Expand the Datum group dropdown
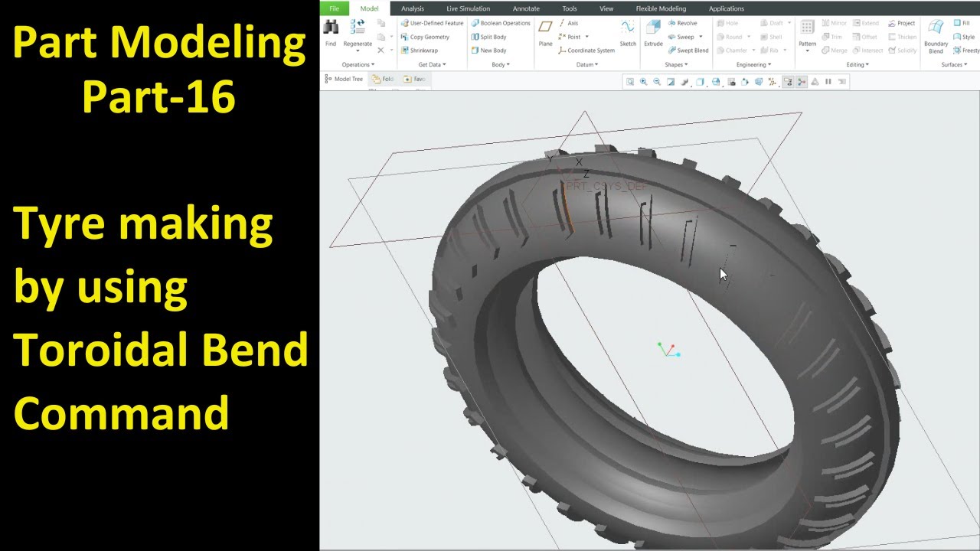The image size is (980, 551). click(587, 65)
